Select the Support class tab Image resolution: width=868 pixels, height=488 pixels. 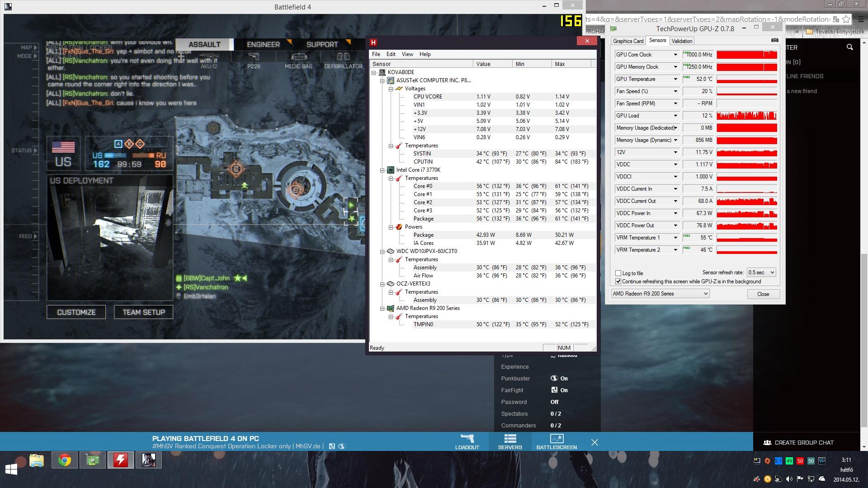tap(322, 44)
